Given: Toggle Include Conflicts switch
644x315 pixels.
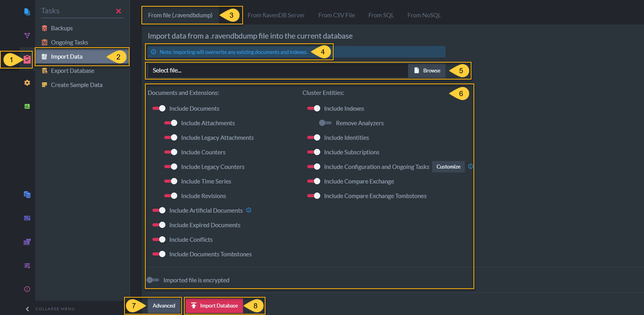Looking at the screenshot, I should point(159,239).
